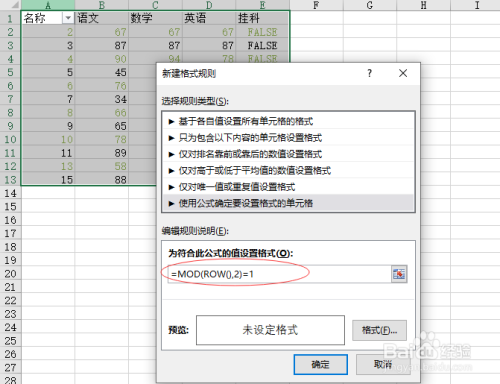
Task: Click cell E3 showing FALSE
Action: (x=263, y=45)
